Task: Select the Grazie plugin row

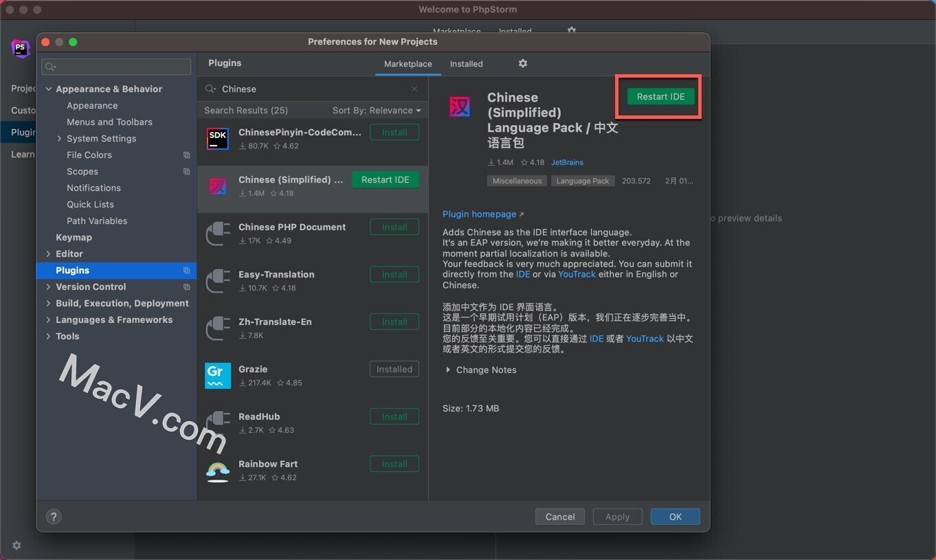Action: coord(313,375)
